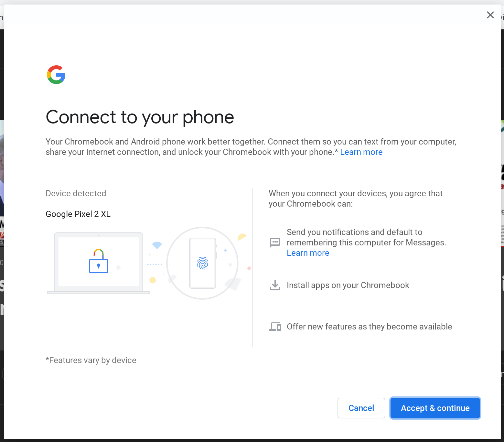
Task: Click the chat notification icon
Action: pos(275,243)
